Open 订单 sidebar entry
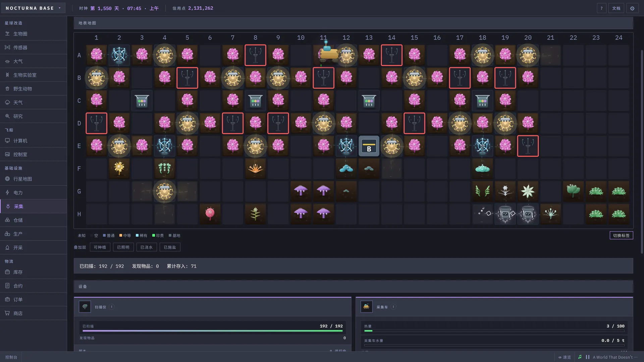 click(34, 300)
